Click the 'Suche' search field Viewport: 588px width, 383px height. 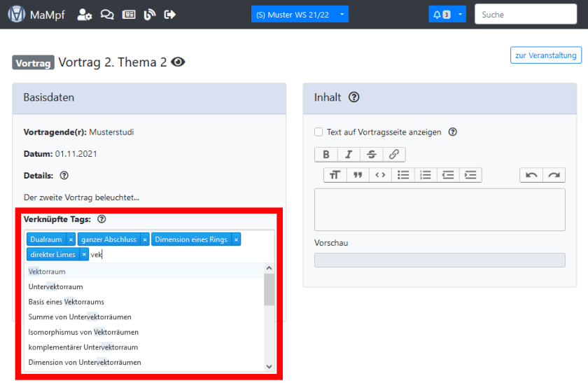(526, 15)
